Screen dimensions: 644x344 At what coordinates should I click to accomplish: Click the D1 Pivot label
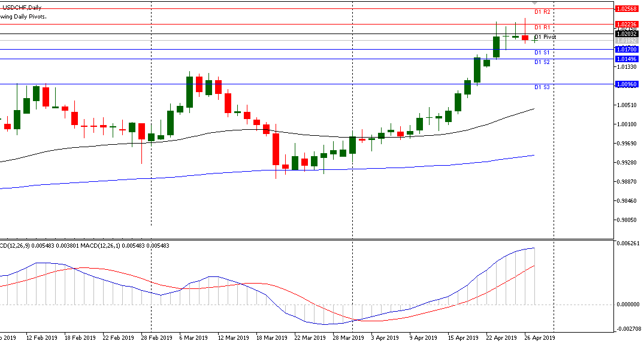[x=545, y=37]
